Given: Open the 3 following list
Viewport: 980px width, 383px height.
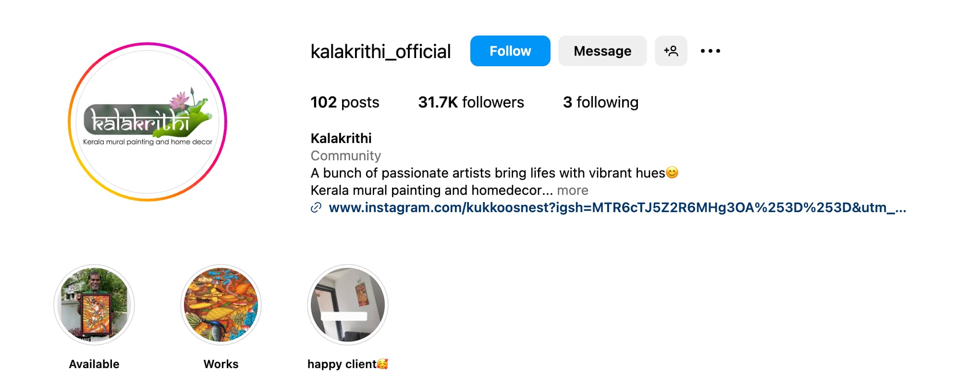Looking at the screenshot, I should click(600, 102).
